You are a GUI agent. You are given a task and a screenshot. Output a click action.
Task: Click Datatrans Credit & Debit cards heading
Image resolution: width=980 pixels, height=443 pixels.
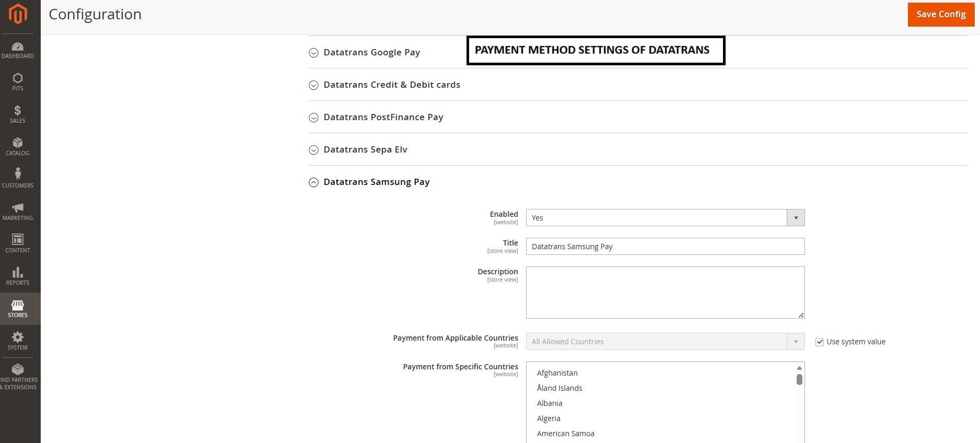[392, 85]
